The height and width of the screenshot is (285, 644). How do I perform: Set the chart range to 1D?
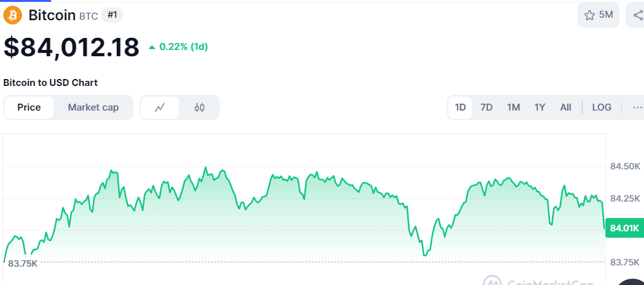click(460, 107)
